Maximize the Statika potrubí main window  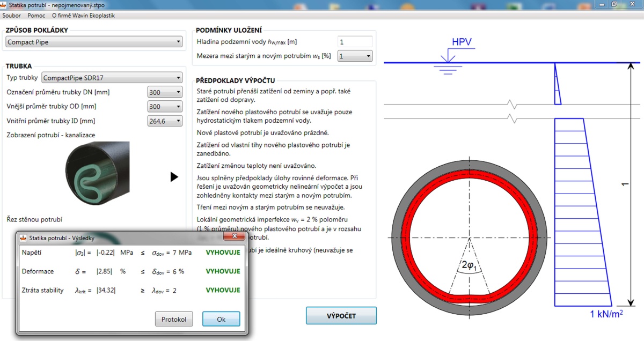coord(613,4)
